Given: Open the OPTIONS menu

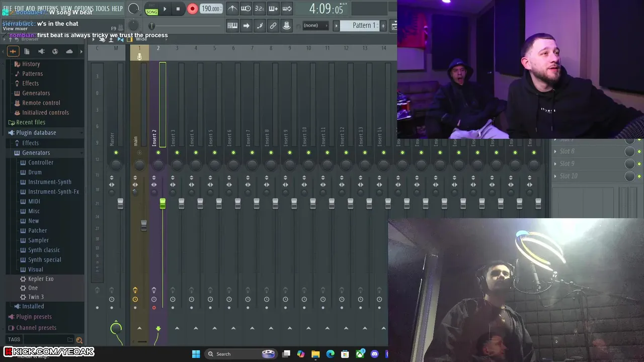Looking at the screenshot, I should click(84, 9).
